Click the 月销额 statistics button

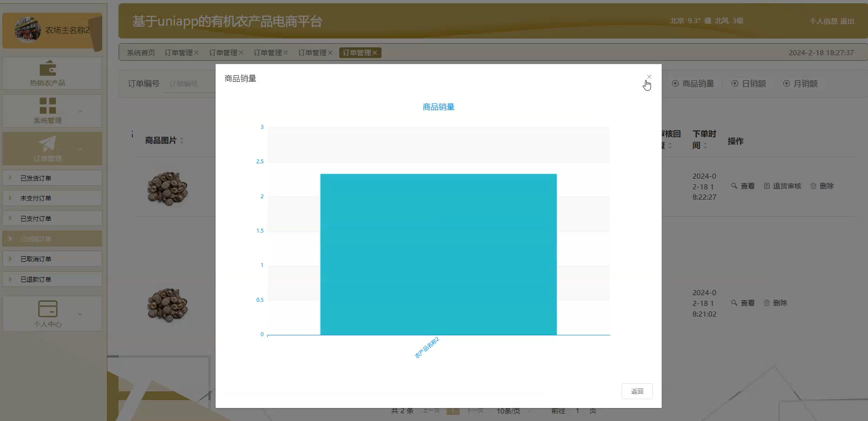tap(800, 84)
